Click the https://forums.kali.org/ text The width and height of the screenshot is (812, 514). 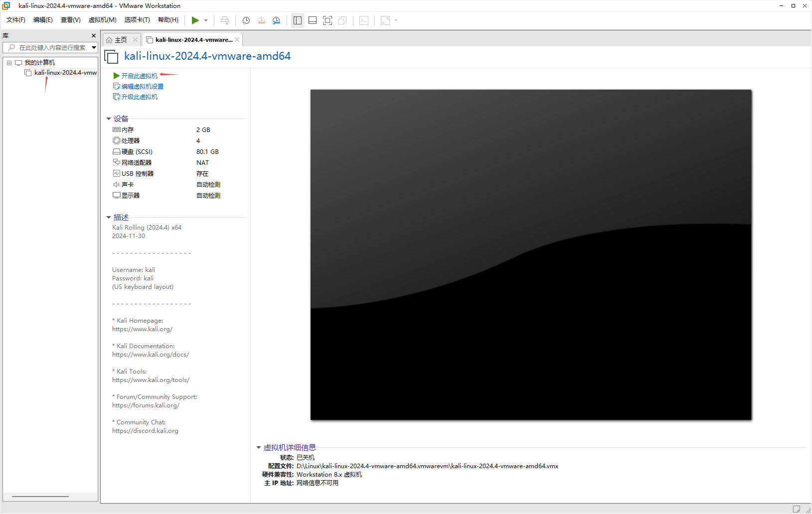click(146, 405)
